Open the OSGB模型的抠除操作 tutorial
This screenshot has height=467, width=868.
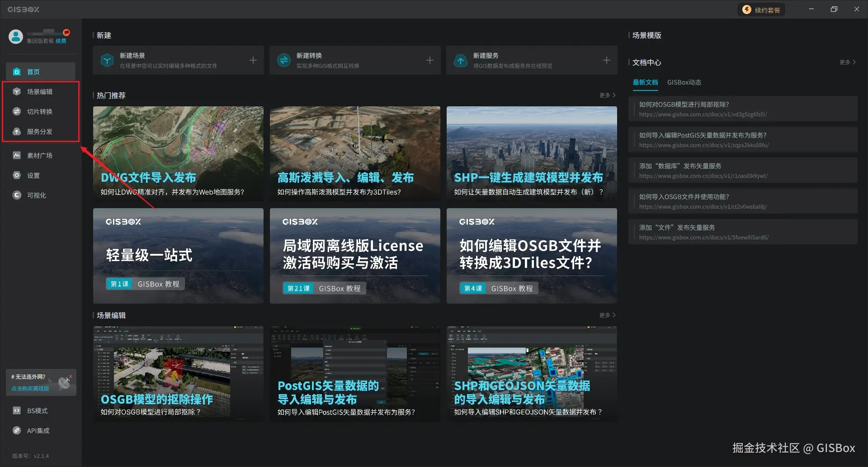click(x=178, y=374)
